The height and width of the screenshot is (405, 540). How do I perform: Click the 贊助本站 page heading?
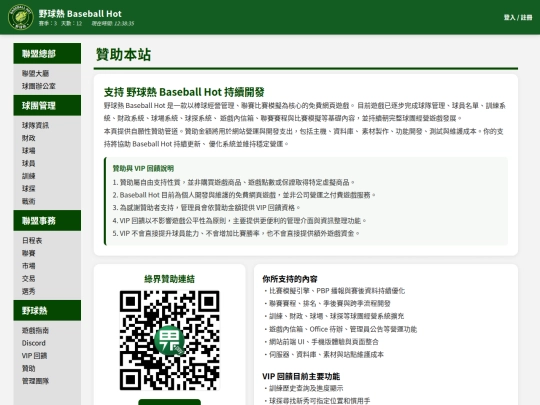pos(123,54)
